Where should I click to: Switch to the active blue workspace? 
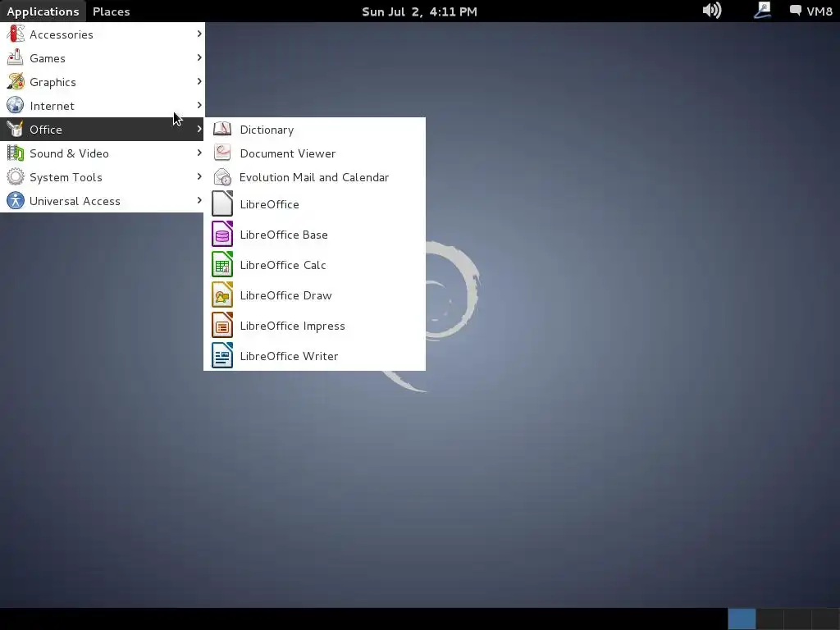(x=742, y=619)
